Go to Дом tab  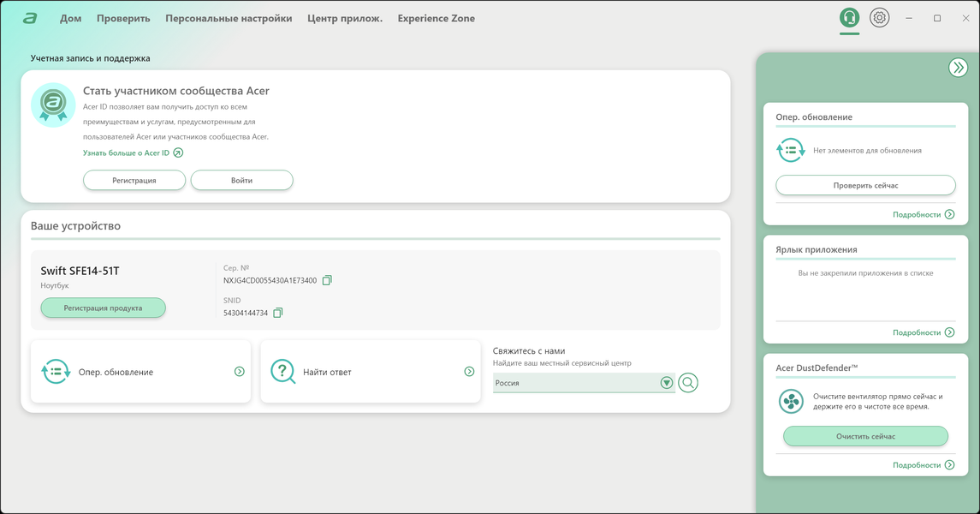[x=71, y=19]
